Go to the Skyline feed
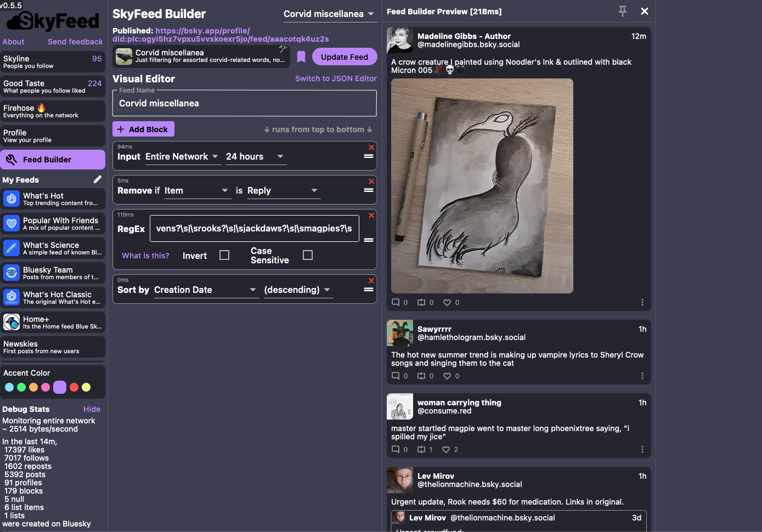 [x=53, y=62]
